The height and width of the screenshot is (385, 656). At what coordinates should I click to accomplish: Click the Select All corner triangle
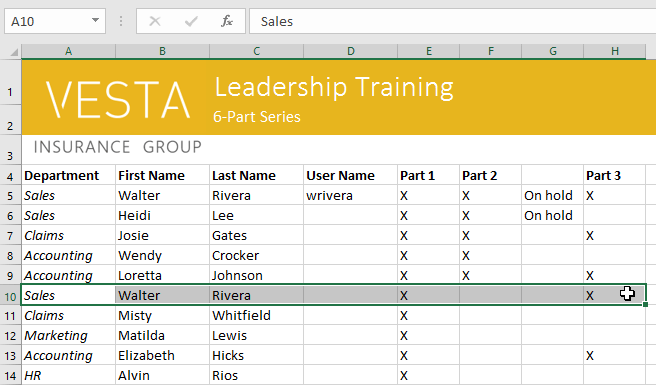14,51
